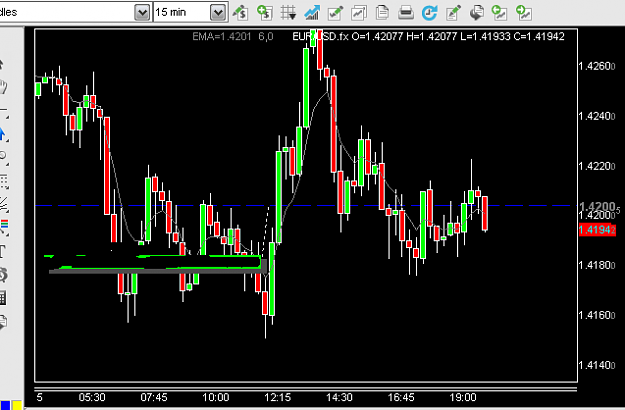Click the blue refresh chart icon
This screenshot has width=625, height=410.
[430, 12]
